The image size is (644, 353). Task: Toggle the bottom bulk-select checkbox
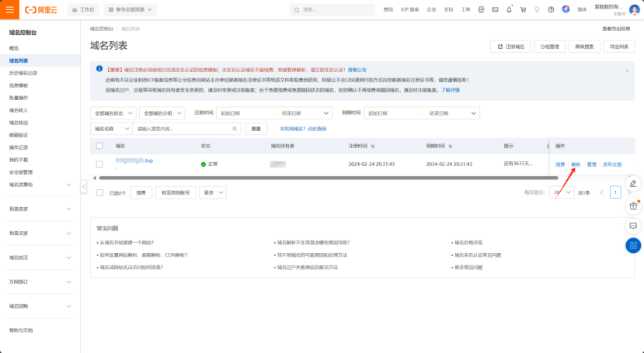[x=99, y=192]
